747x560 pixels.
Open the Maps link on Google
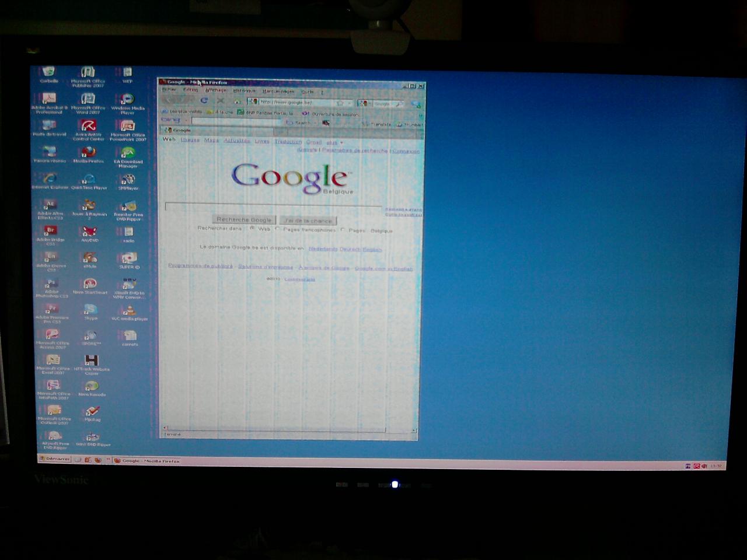tap(211, 140)
